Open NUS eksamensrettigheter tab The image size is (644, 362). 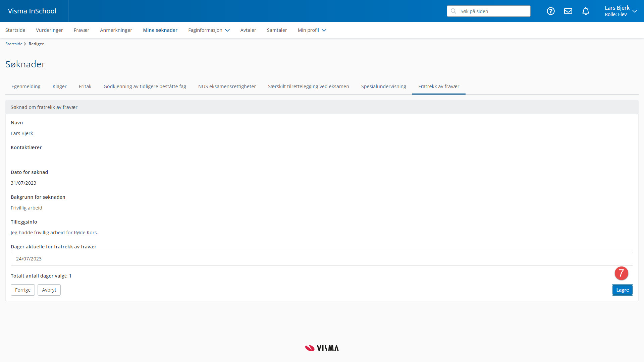[227, 86]
